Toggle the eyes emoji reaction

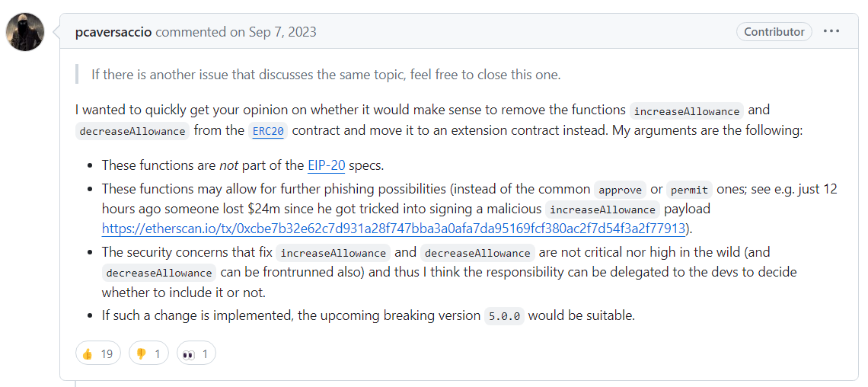tap(196, 353)
